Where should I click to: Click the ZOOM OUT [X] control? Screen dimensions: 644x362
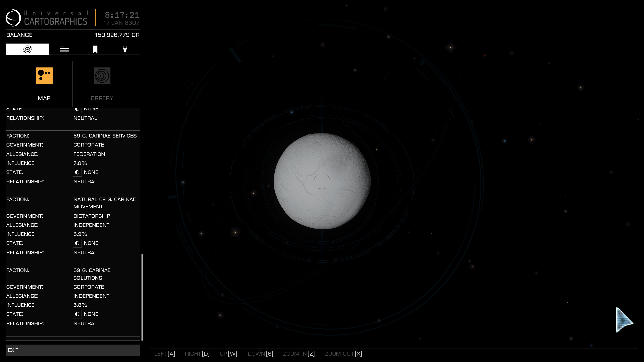pos(343,354)
